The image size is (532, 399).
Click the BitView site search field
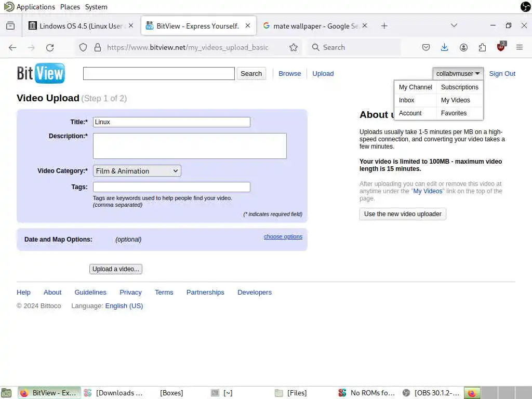click(x=159, y=74)
